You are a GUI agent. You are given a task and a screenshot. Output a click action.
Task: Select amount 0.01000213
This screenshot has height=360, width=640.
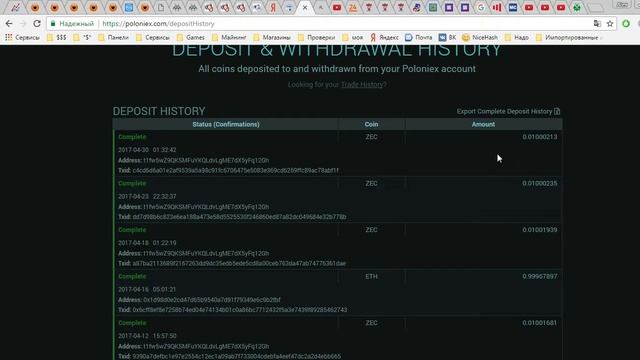click(x=540, y=137)
